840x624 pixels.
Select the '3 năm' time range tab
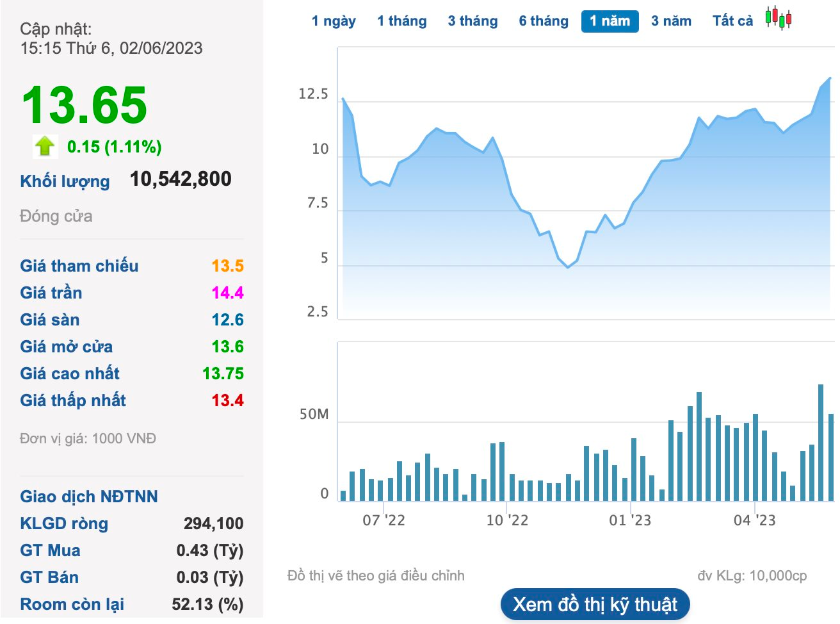pyautogui.click(x=671, y=21)
